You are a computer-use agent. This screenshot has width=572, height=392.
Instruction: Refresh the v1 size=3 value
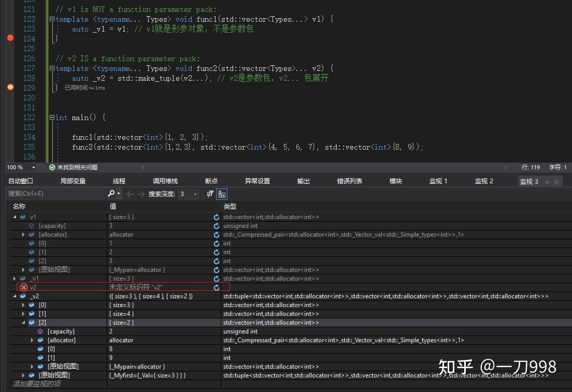click(217, 217)
